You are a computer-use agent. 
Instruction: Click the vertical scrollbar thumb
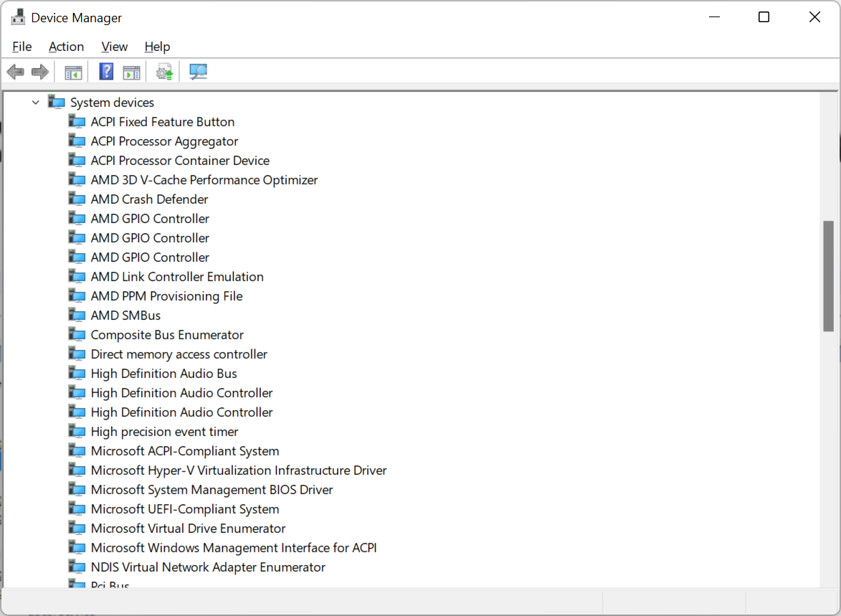point(829,276)
